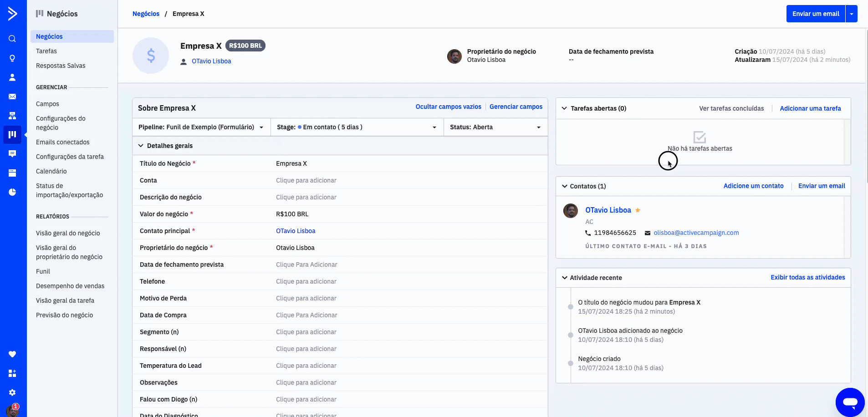Collapse the Tarefas abertas panel
This screenshot has height=417, width=868.
coord(564,108)
